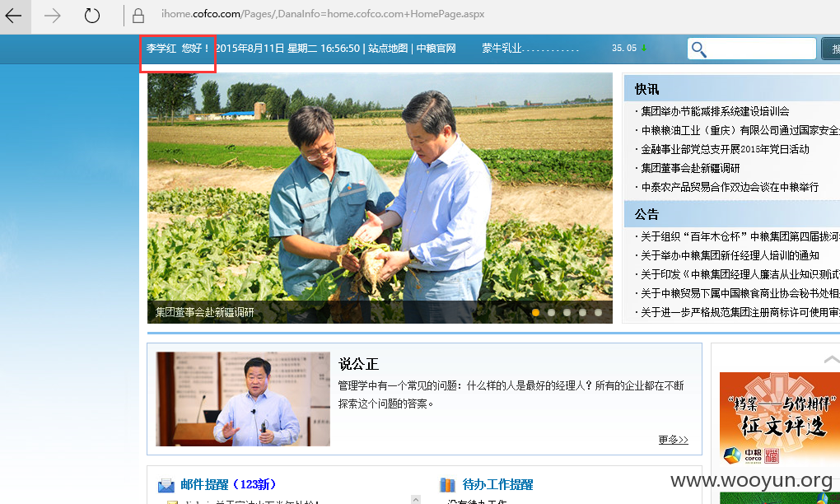Viewport: 840px width, 504px height.
Task: Click the magnifier icon in search box
Action: 698,49
